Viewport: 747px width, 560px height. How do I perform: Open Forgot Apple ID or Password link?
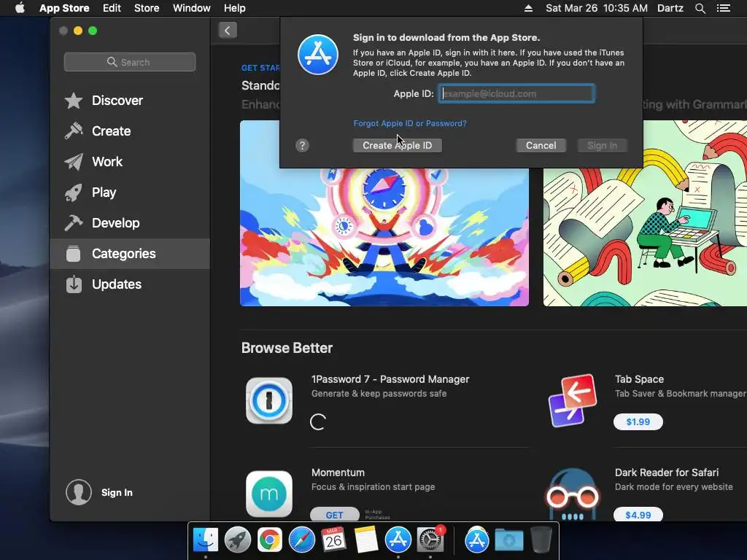point(410,123)
